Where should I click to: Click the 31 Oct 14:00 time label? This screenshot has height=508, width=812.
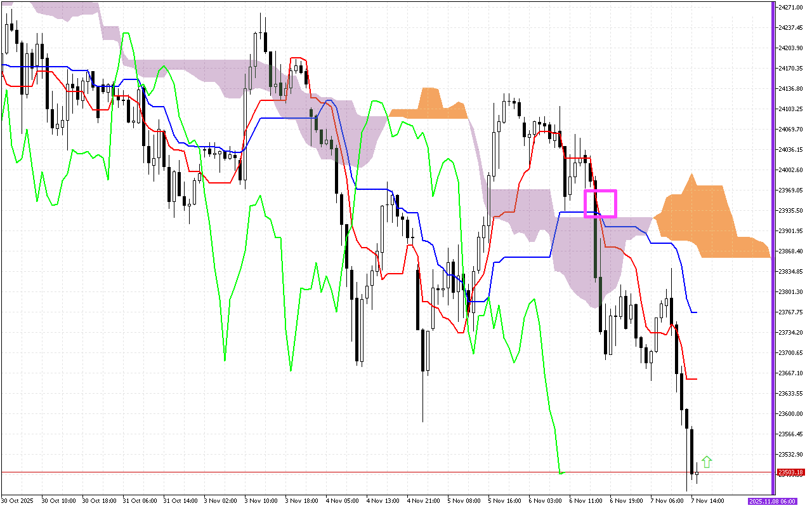pos(181,501)
